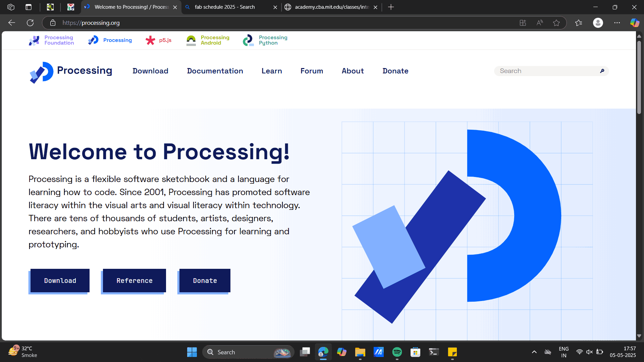
Task: Open Spotify from the taskbar
Action: pos(397,352)
